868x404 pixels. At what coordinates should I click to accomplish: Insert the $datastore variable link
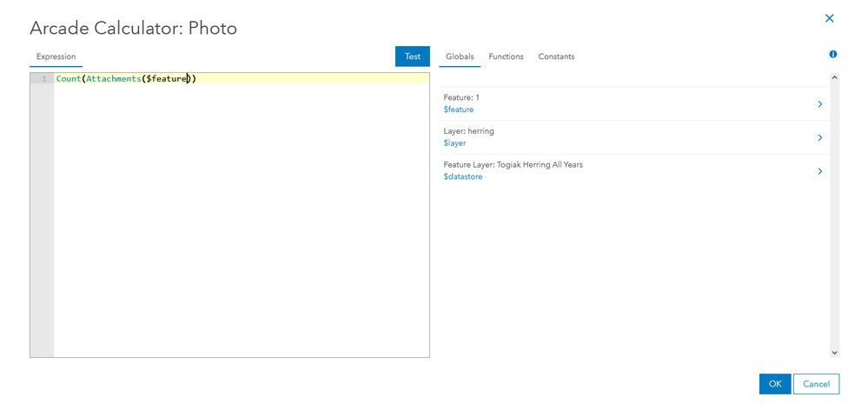pos(462,177)
